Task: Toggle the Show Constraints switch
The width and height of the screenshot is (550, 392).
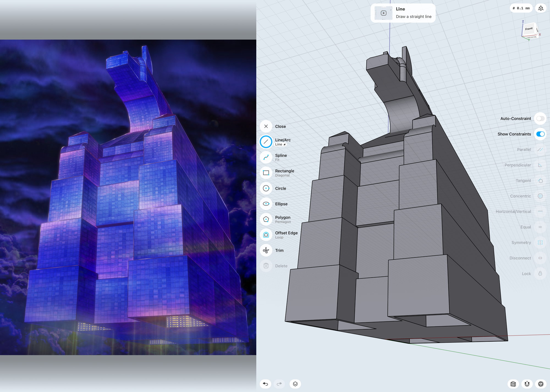Action: pyautogui.click(x=540, y=134)
